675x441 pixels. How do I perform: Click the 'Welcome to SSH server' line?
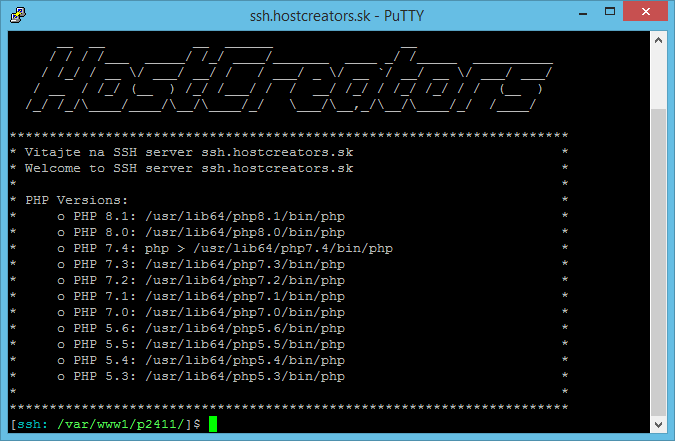click(x=189, y=168)
